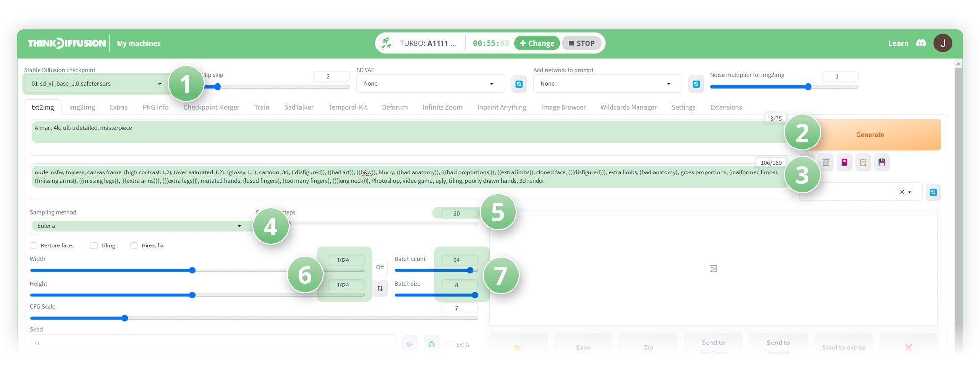Image resolution: width=980 pixels, height=392 pixels.
Task: Click the red X button below preview
Action: 908,347
